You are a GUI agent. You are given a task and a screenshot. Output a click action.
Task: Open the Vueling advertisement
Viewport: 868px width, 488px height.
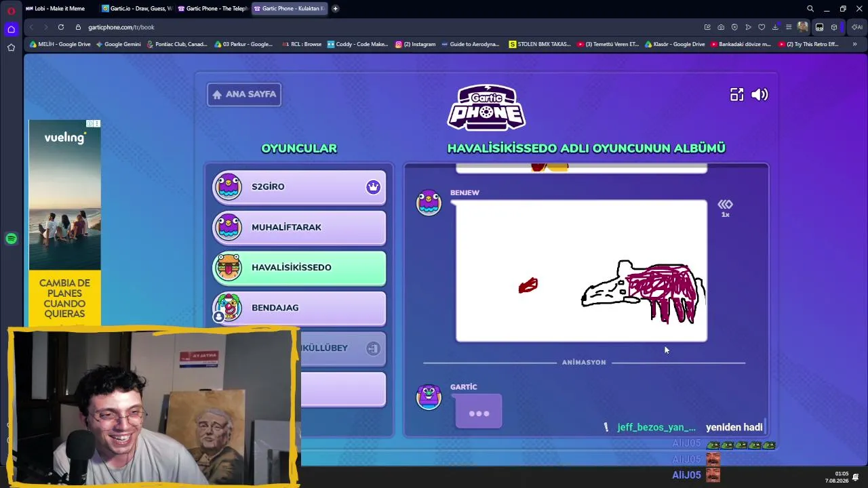click(64, 223)
